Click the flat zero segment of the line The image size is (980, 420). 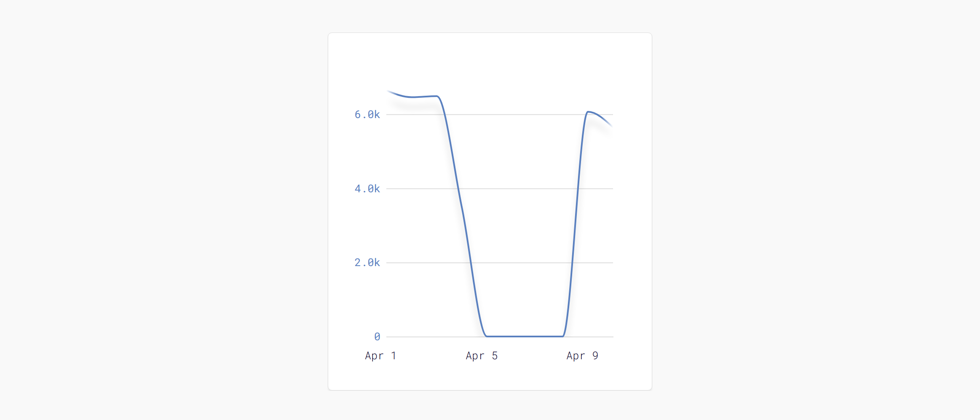point(525,337)
